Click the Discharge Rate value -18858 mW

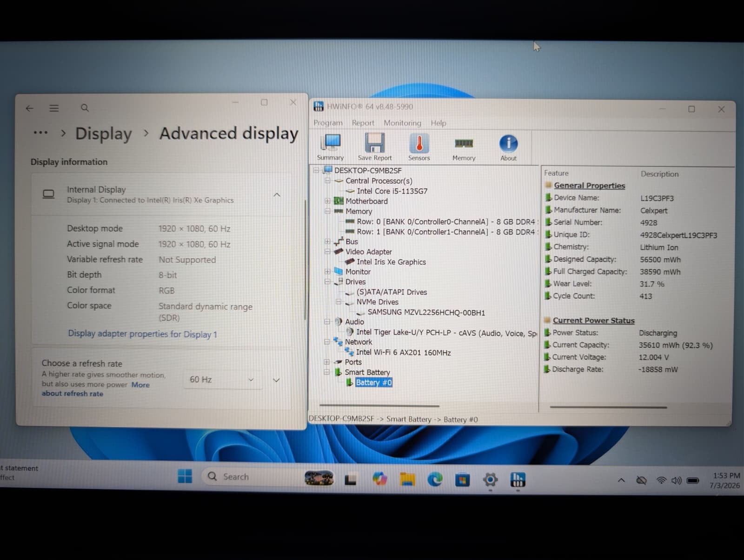point(658,369)
